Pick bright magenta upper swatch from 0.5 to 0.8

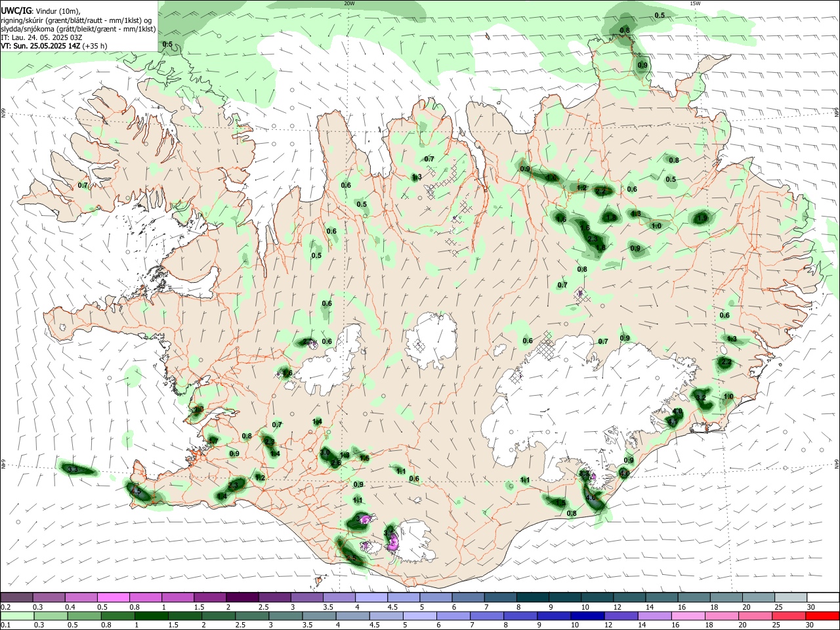(x=113, y=598)
